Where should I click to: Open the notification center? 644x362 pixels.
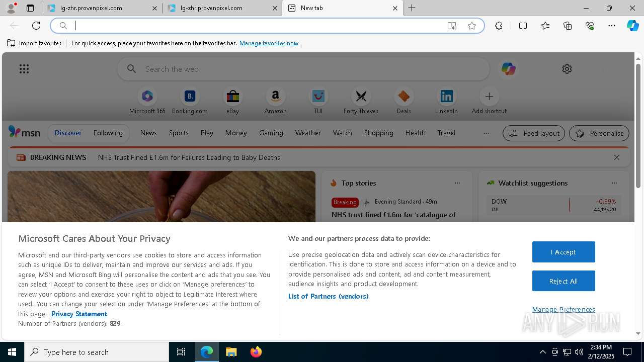tap(627, 352)
